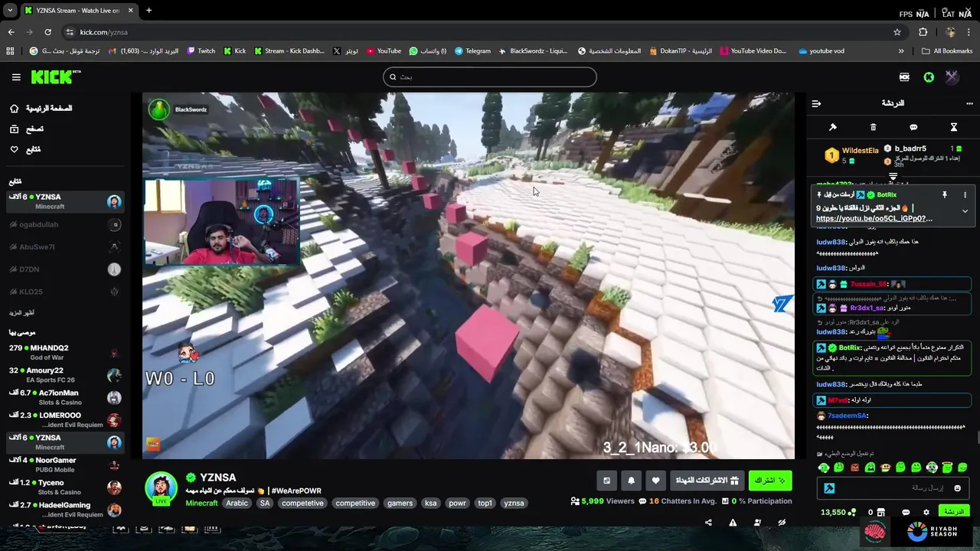Toggle the hourglass slow-mode icon

click(x=954, y=127)
